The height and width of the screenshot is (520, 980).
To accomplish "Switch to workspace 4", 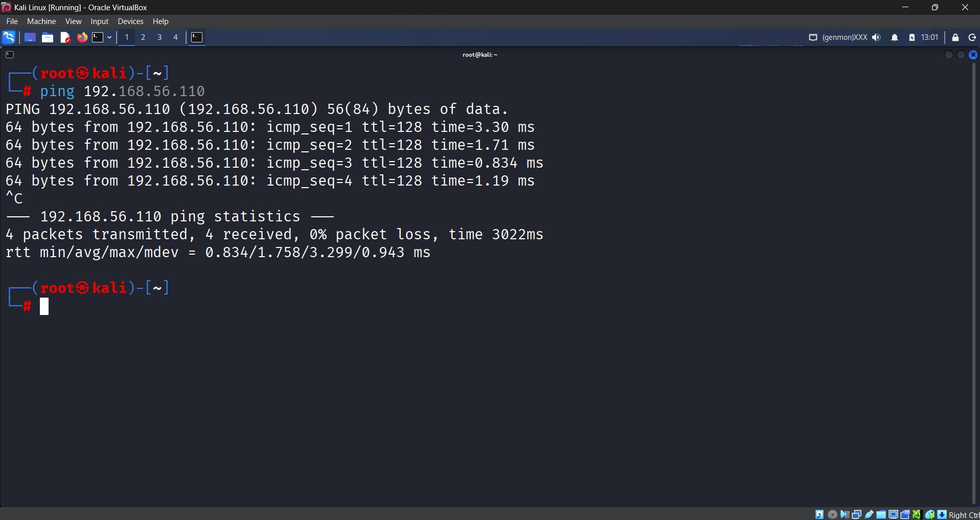I will 175,37.
